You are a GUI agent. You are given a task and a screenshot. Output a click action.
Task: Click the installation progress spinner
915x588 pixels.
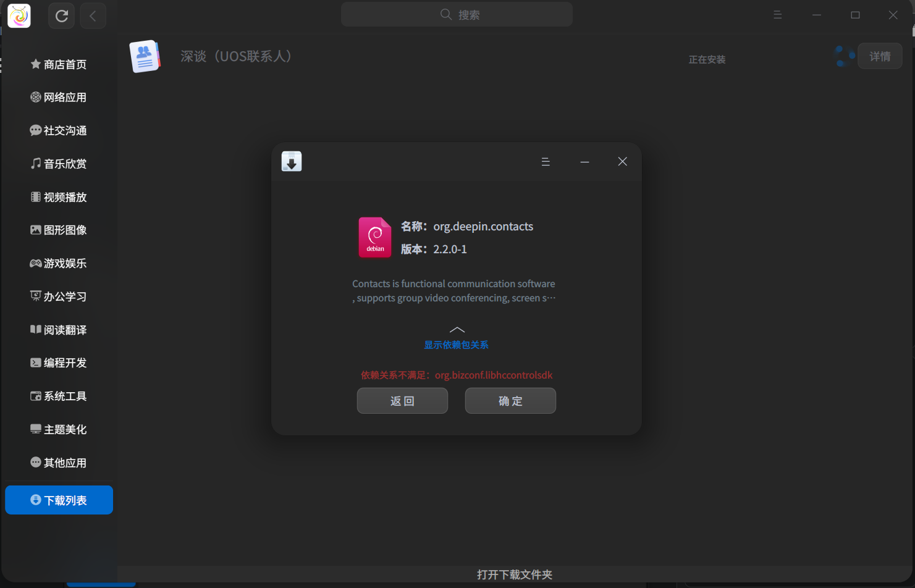[844, 56]
